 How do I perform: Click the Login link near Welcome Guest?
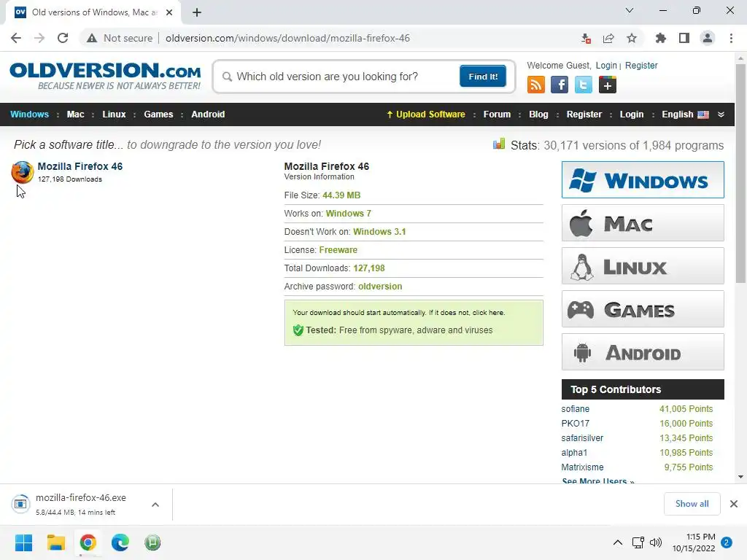(x=606, y=66)
